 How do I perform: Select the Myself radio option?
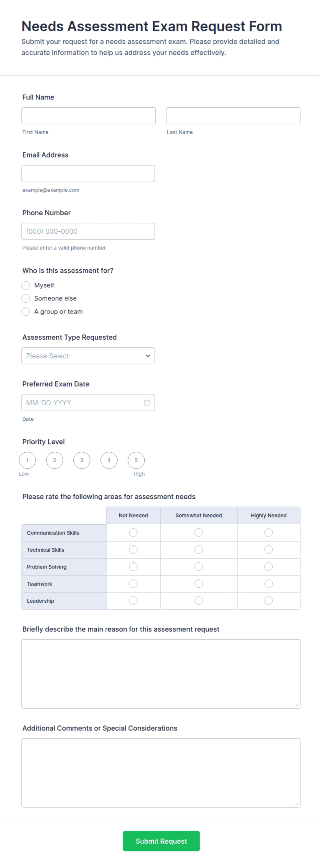pos(26,285)
